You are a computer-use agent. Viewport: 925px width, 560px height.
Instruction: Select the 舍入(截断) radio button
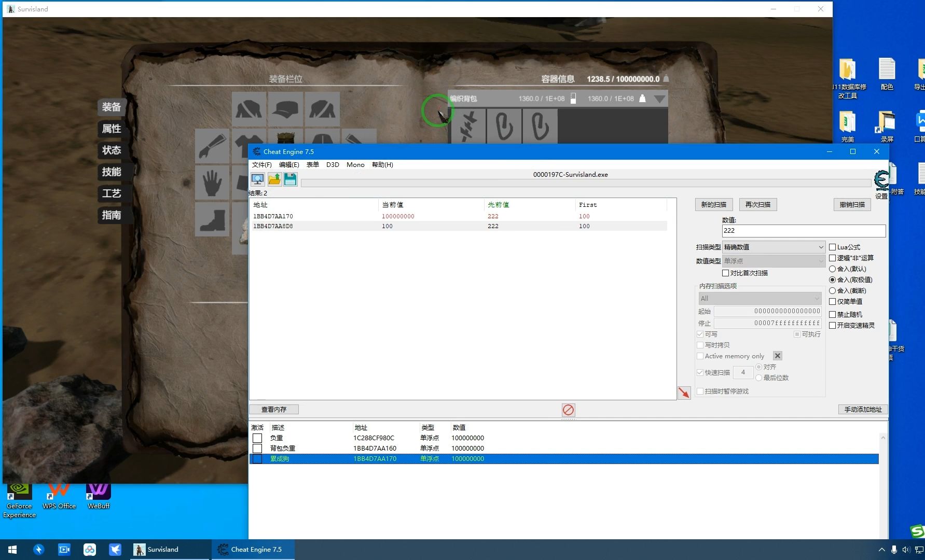pyautogui.click(x=832, y=291)
